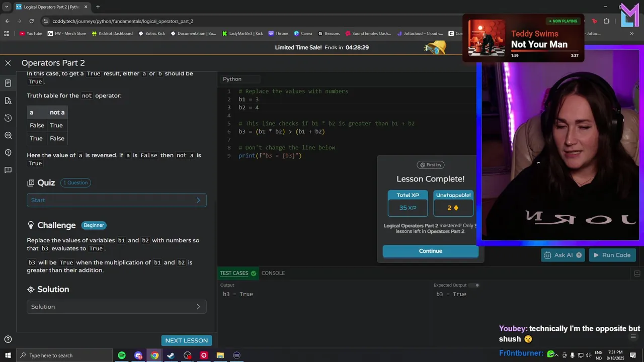
Task: Go back in the browser
Action: pyautogui.click(x=7, y=21)
